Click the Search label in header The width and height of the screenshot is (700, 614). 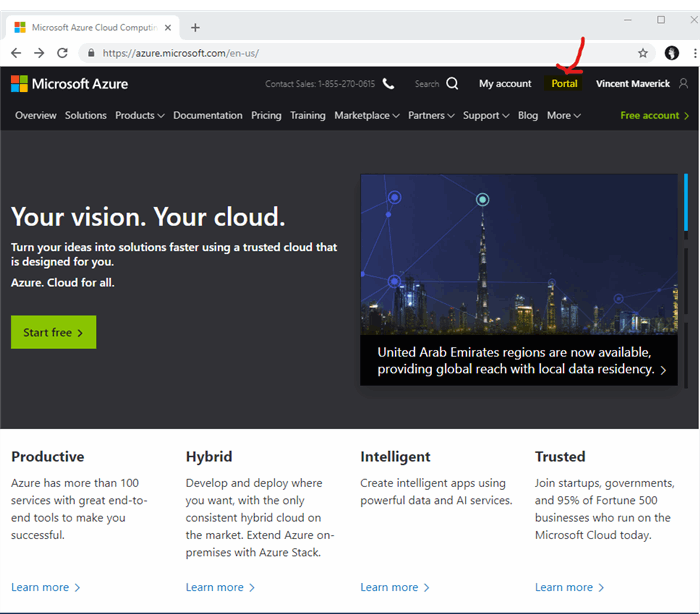point(427,84)
